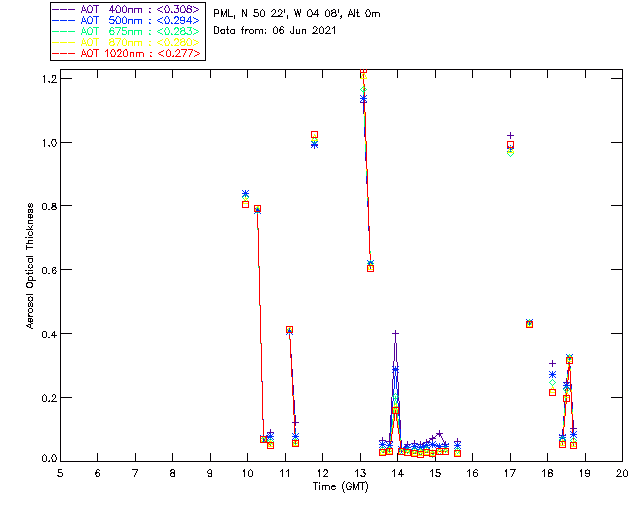The height and width of the screenshot is (512, 640).
Task: Click the 1.2 y-axis tick label
Action: point(49,79)
